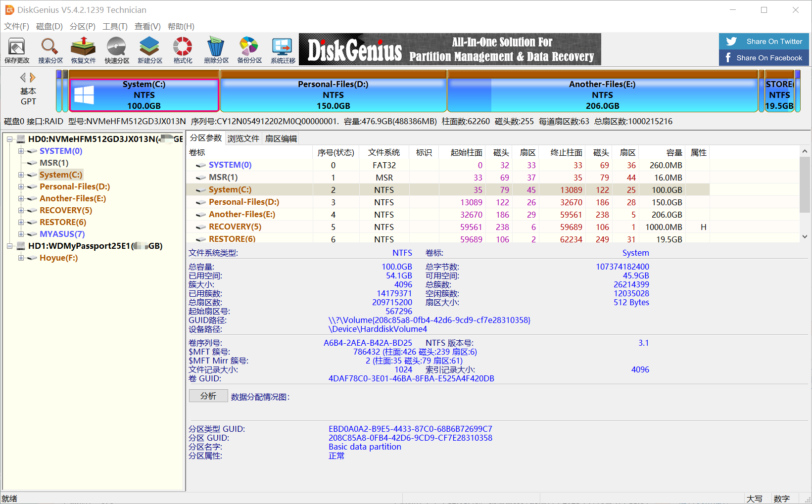
Task: Expand the RECOVERY(5) tree node
Action: [21, 210]
